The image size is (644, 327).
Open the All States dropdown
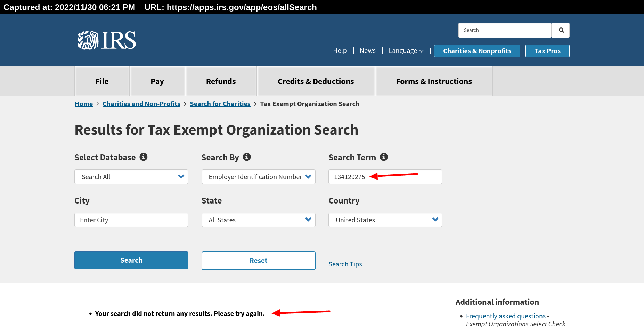click(259, 220)
